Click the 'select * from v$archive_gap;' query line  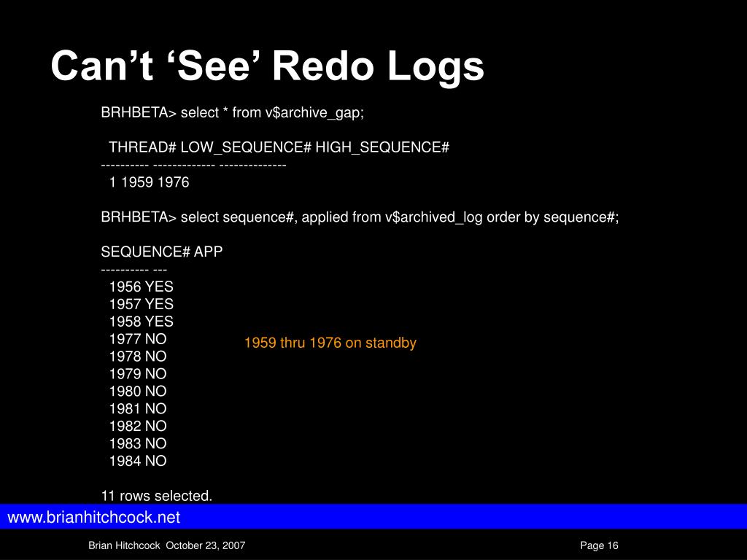pos(232,113)
